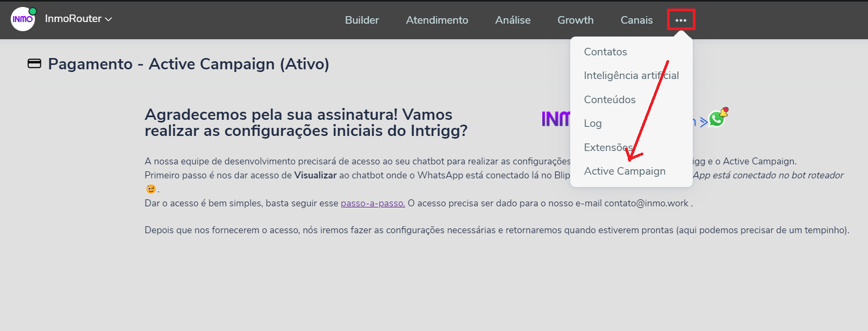
Task: Choose Contatos from the dropdown menu
Action: [605, 52]
